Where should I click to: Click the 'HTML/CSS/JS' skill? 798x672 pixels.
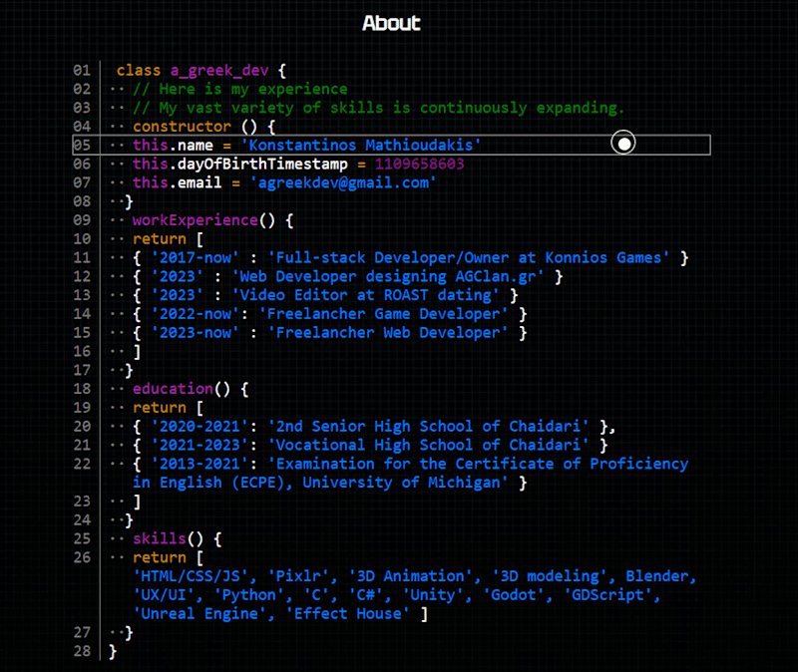click(x=191, y=576)
